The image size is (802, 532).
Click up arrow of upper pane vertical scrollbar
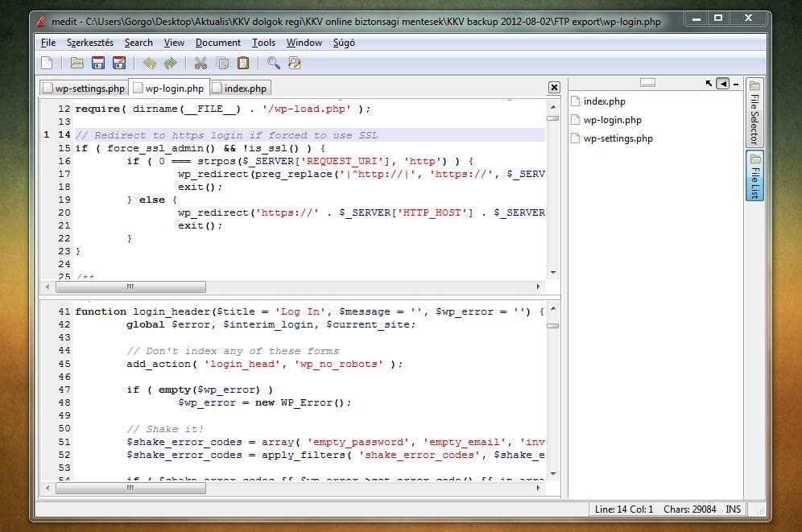click(553, 107)
